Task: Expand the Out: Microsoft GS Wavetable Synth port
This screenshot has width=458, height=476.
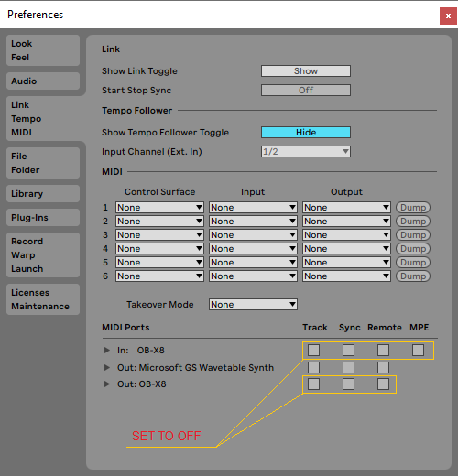Action: [106, 367]
